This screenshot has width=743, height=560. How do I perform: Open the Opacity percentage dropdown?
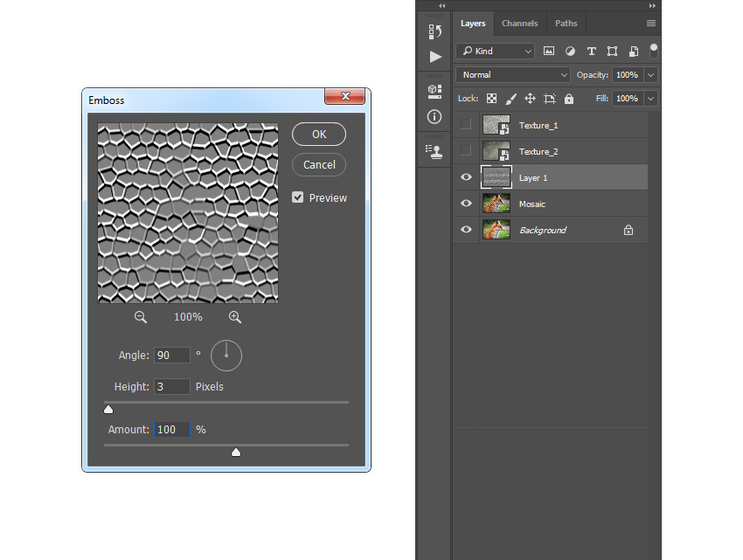click(650, 74)
